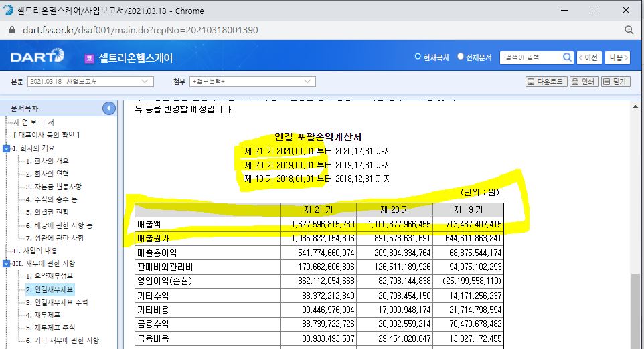The width and height of the screenshot is (644, 349).
Task: Click the vertical scrollbar up arrow
Action: 635,106
